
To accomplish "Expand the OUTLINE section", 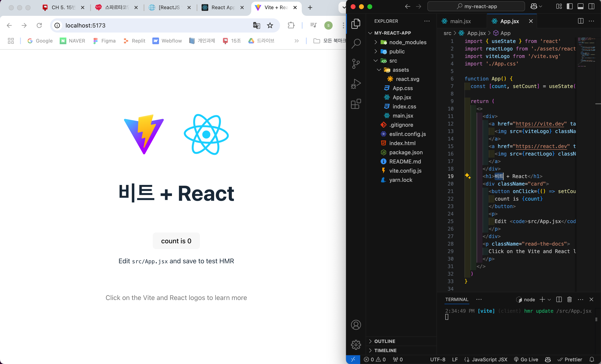I will point(385,341).
